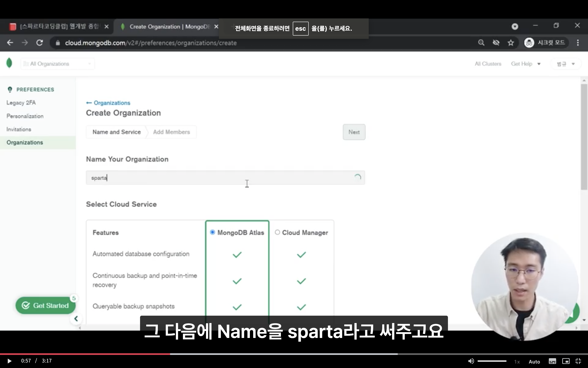Bookmark this page with the star icon
Screen dimensions: 588x368
click(x=511, y=43)
